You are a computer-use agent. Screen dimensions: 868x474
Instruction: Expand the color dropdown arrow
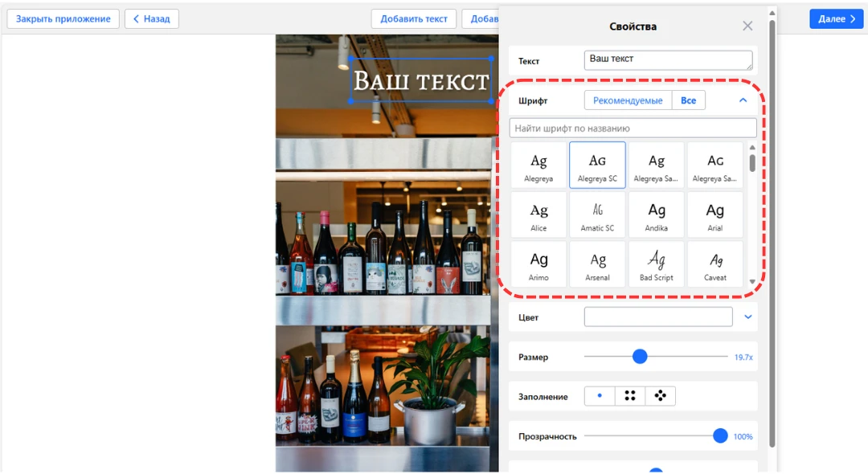click(748, 317)
